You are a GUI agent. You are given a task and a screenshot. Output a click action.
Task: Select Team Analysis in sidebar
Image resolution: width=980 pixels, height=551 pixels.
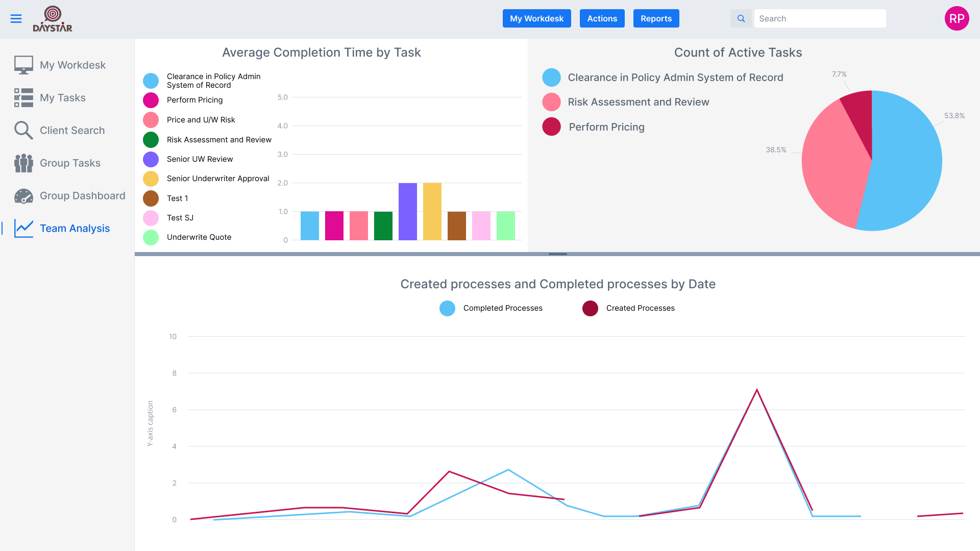click(75, 228)
